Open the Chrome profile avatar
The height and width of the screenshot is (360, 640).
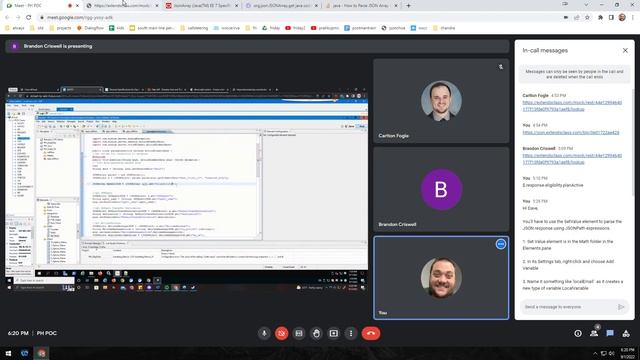622,18
